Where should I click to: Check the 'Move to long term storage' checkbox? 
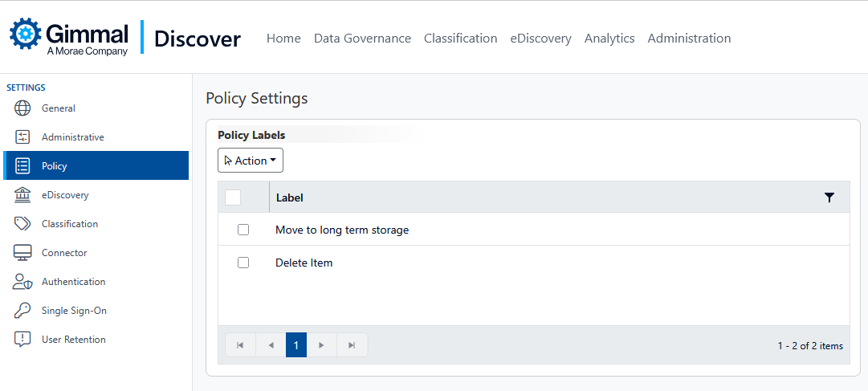pyautogui.click(x=243, y=230)
